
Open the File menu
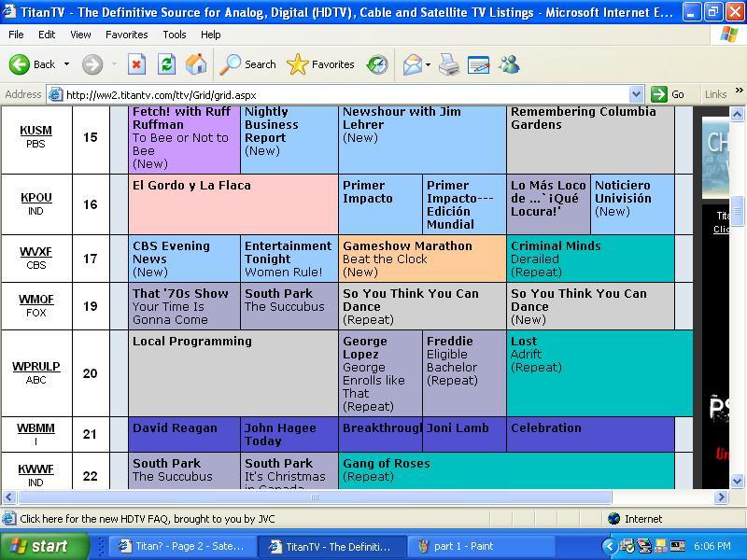16,35
